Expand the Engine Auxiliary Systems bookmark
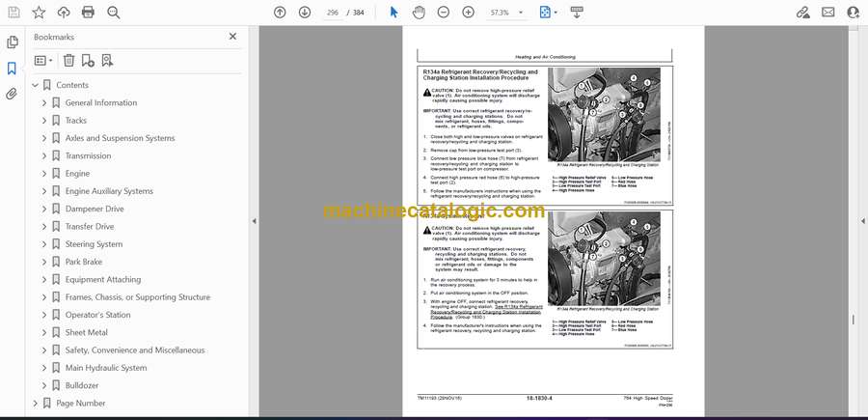This screenshot has height=420, width=868. (x=44, y=191)
